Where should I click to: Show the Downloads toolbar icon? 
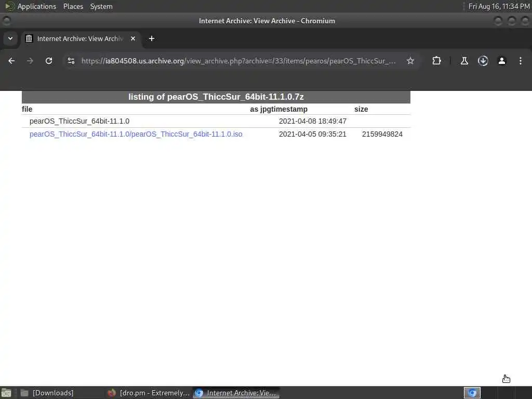[483, 61]
